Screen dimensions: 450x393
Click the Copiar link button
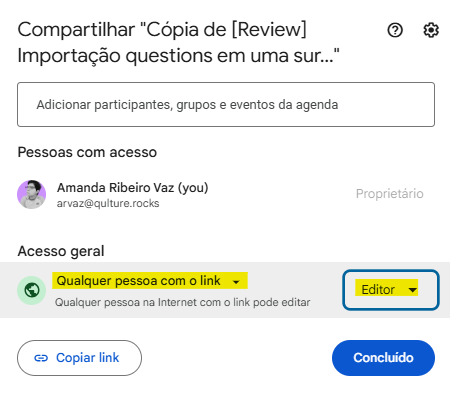click(x=79, y=358)
